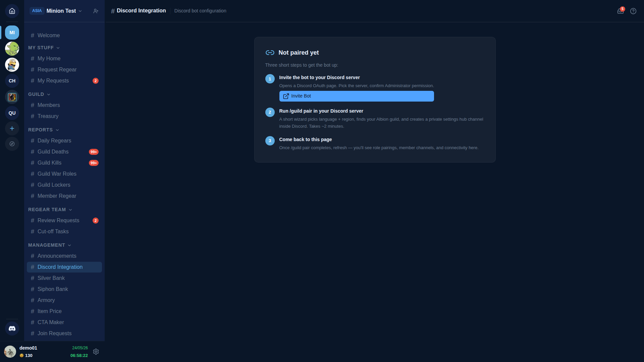Open Daily Regears report
Image resolution: width=644 pixels, height=362 pixels.
coord(64,140)
